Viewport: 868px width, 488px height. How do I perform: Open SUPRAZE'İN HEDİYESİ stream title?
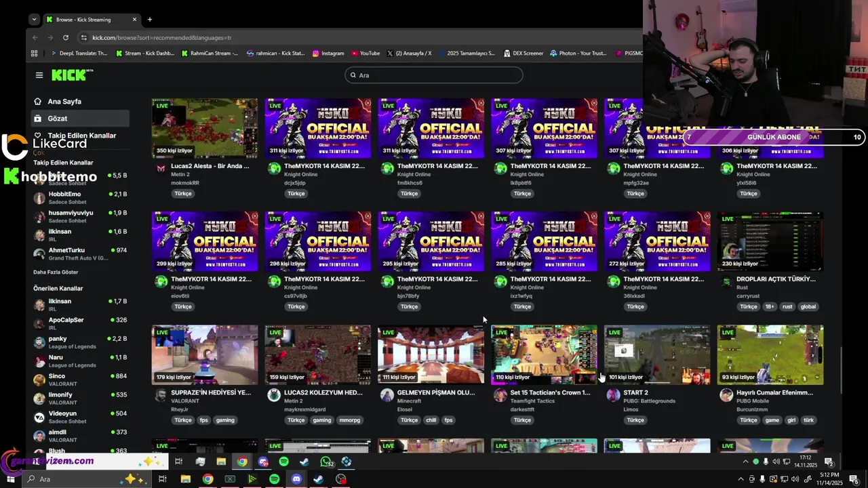pyautogui.click(x=211, y=392)
